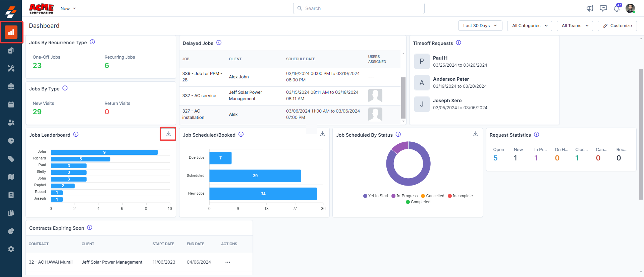Toggle the Cancelled legend item
Image resolution: width=644 pixels, height=277 pixels.
pyautogui.click(x=433, y=196)
